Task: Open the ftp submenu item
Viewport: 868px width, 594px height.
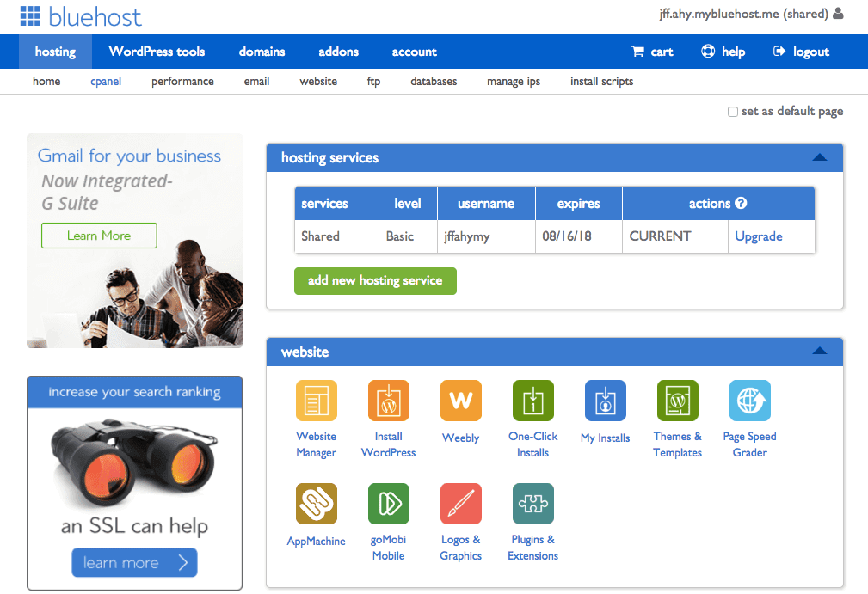Action: [373, 82]
